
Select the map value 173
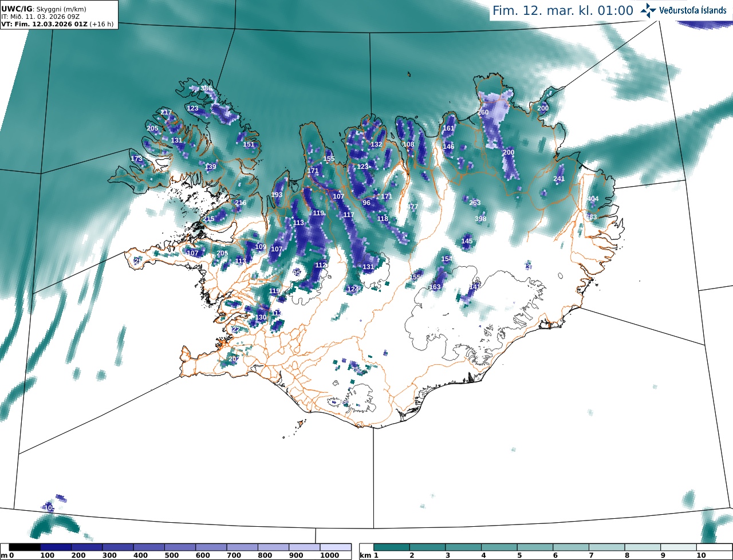[136, 159]
